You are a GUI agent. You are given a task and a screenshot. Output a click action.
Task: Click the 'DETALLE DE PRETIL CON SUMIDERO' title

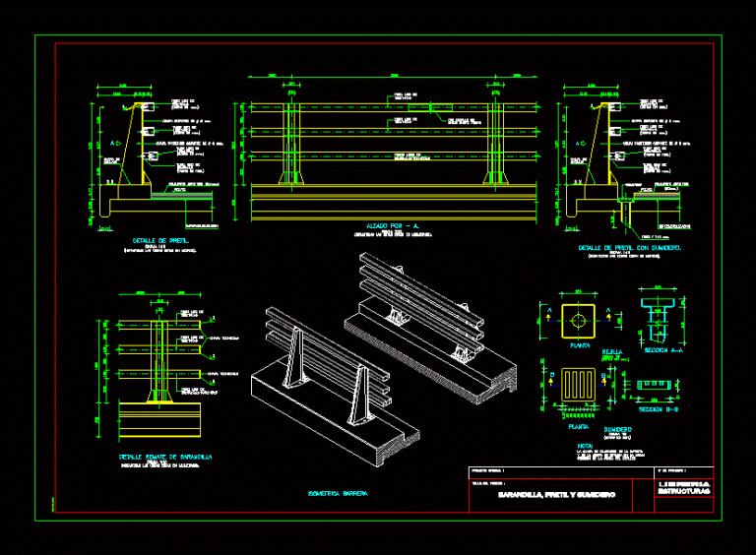click(x=630, y=248)
